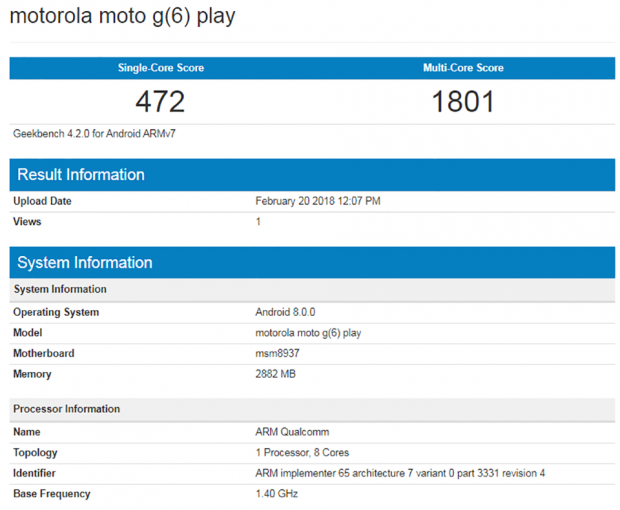Viewport: 620px width, 510px height.
Task: Click the 'motorola moto g(6) play' page title
Action: click(122, 17)
